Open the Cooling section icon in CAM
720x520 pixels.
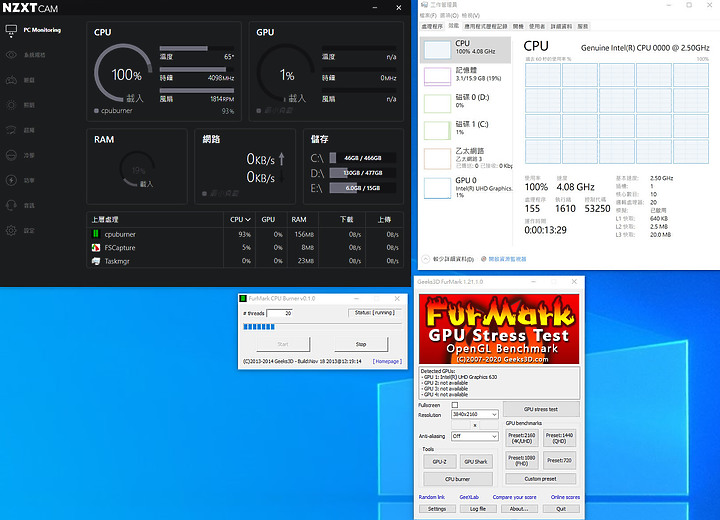tap(11, 155)
